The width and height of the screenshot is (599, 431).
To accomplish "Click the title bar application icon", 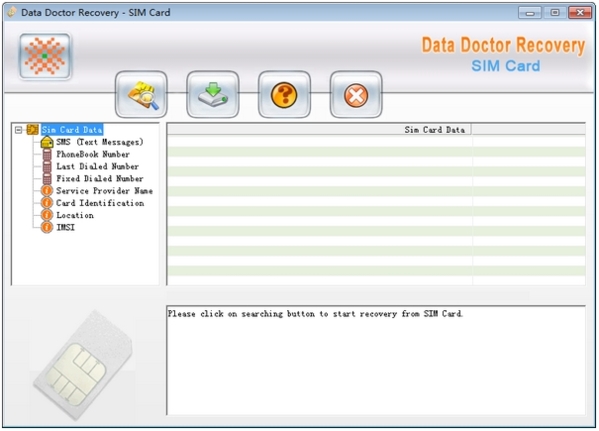I will click(x=12, y=13).
